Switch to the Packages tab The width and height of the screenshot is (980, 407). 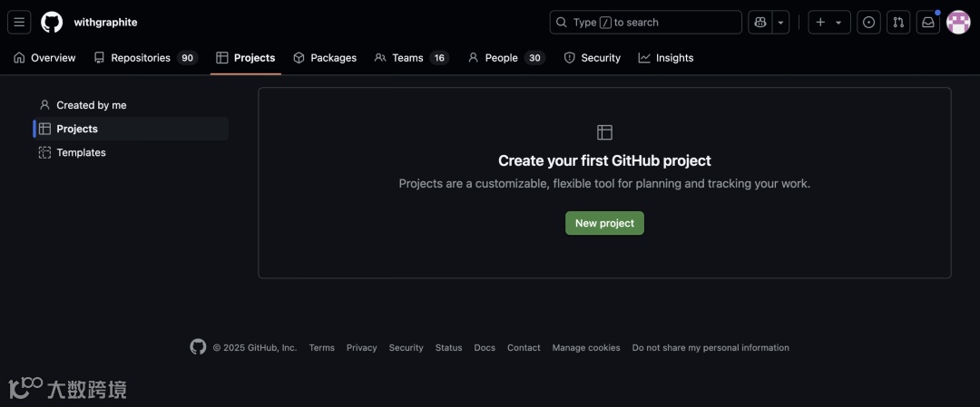click(x=325, y=58)
